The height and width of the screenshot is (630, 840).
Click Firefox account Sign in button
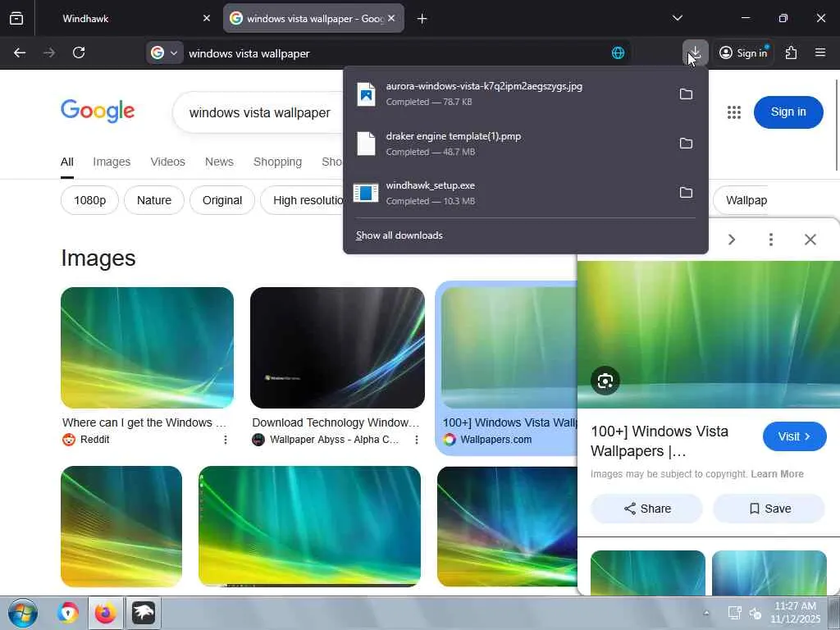[743, 52]
